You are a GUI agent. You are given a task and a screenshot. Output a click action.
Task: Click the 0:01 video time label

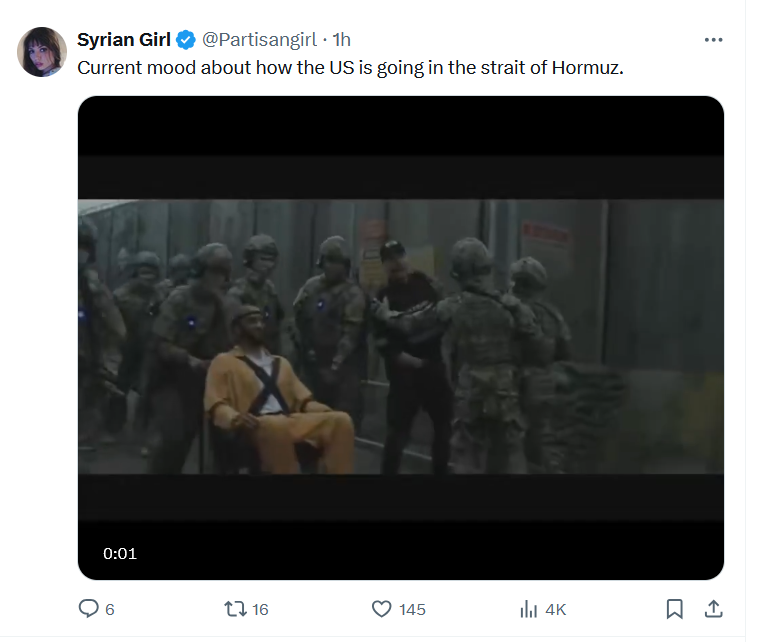point(120,553)
